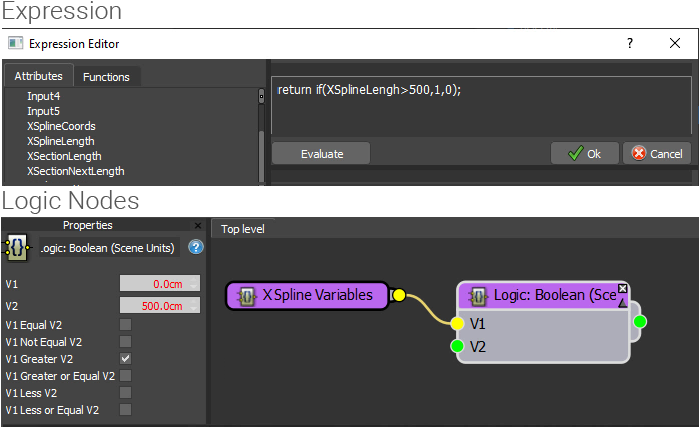Uncheck the V1 Greater V2 checkbox
The width and height of the screenshot is (699, 427).
[x=126, y=358]
